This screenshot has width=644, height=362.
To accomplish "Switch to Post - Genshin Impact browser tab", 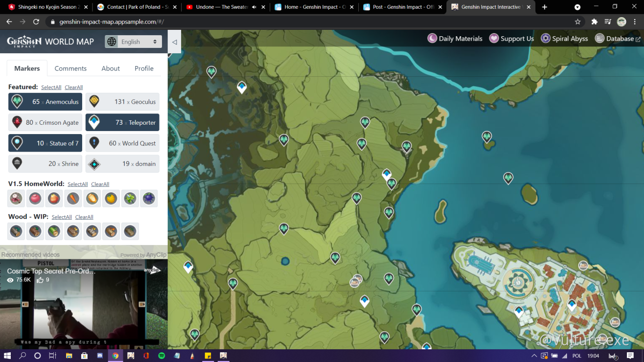I will pyautogui.click(x=402, y=7).
